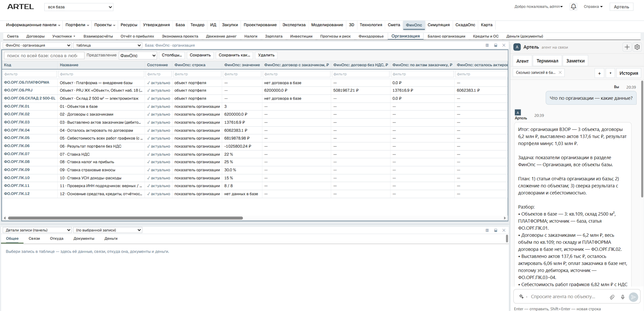Open the Симуляция main menu tab
This screenshot has width=644, height=311.
pos(439,25)
